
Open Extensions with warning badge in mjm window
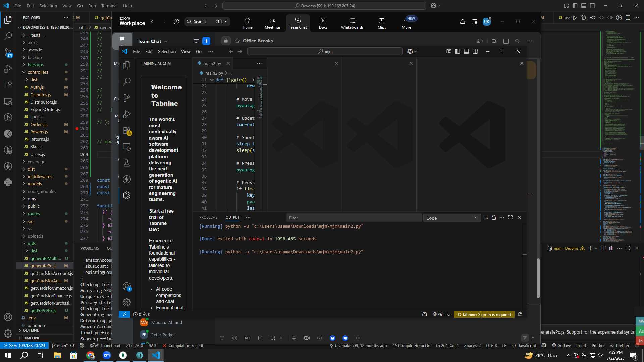click(x=127, y=131)
